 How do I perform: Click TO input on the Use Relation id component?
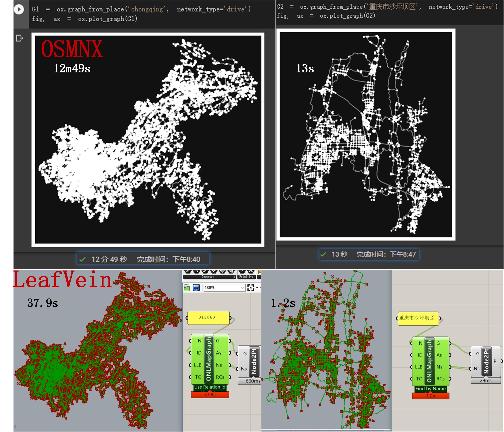tap(198, 377)
